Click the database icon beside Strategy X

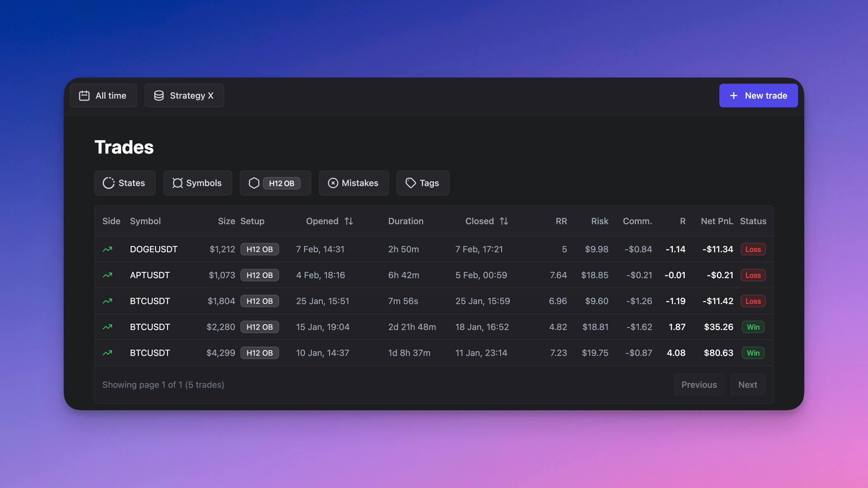tap(159, 96)
